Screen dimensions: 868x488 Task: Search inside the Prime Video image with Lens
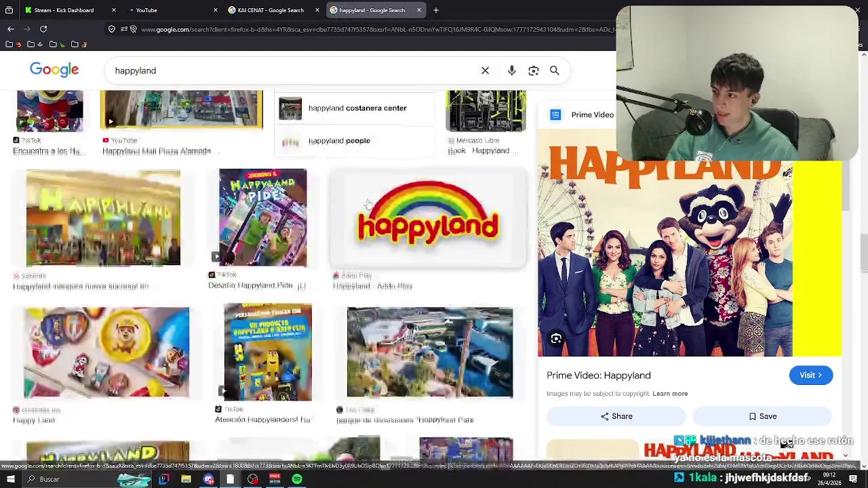(556, 339)
